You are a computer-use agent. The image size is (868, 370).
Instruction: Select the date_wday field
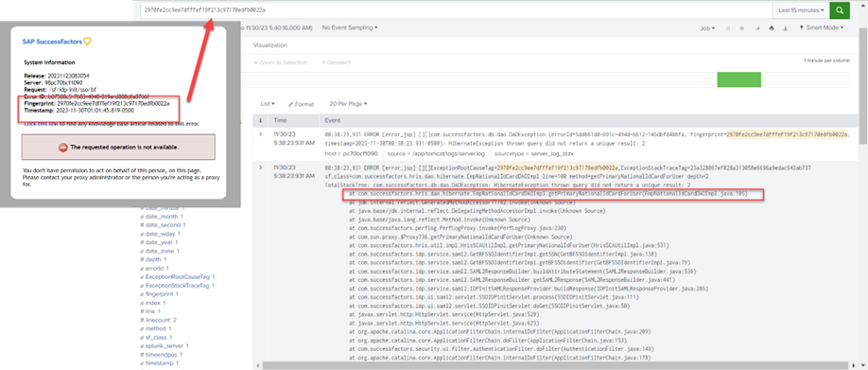160,234
